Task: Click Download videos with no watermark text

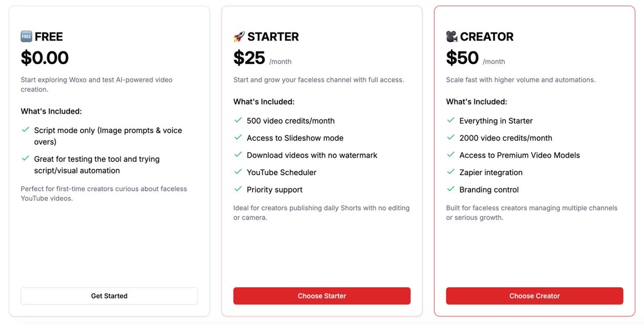Action: pos(312,155)
